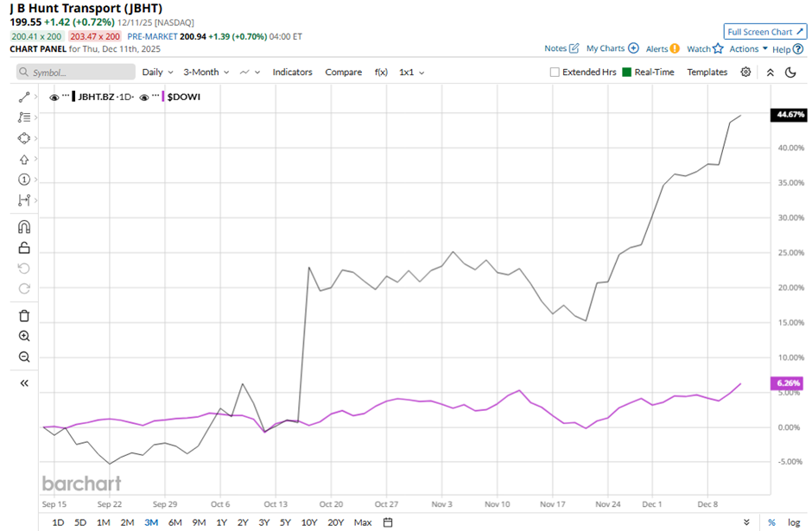
Task: Select the 5D time range
Action: click(x=80, y=522)
